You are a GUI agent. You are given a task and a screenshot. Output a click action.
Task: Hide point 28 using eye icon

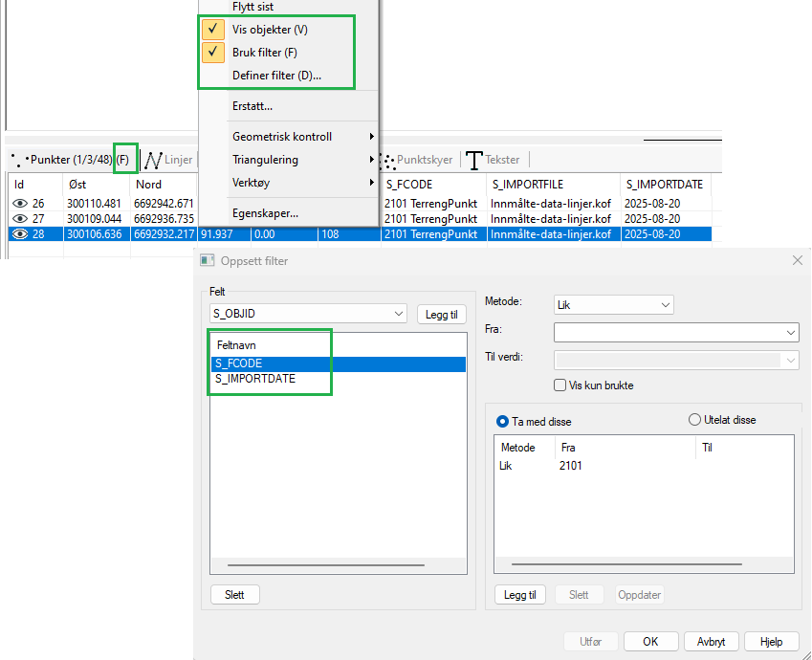(x=19, y=233)
